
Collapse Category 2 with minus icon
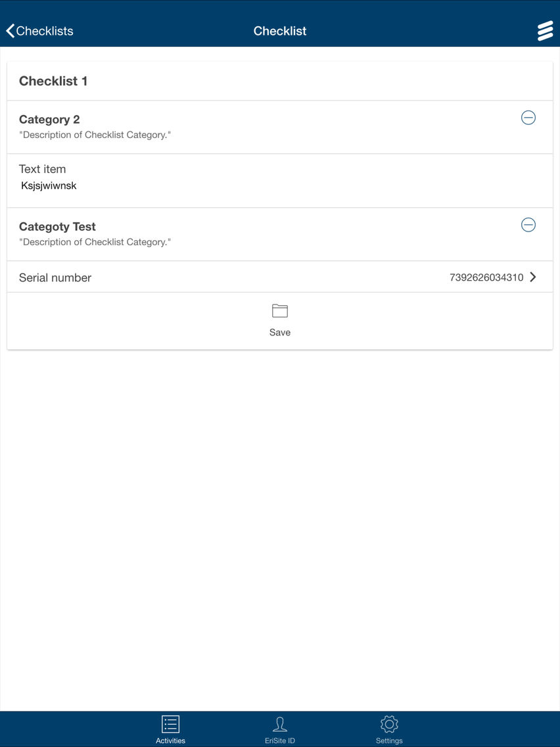[528, 117]
